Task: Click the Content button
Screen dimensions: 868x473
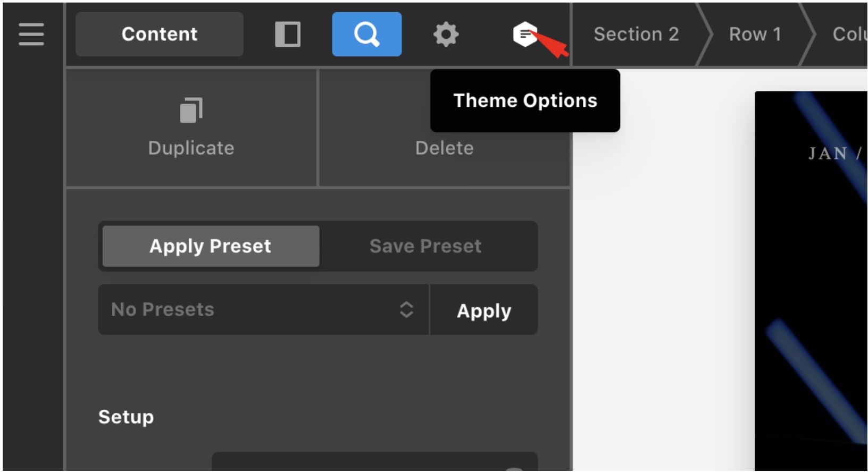Action: pyautogui.click(x=160, y=34)
